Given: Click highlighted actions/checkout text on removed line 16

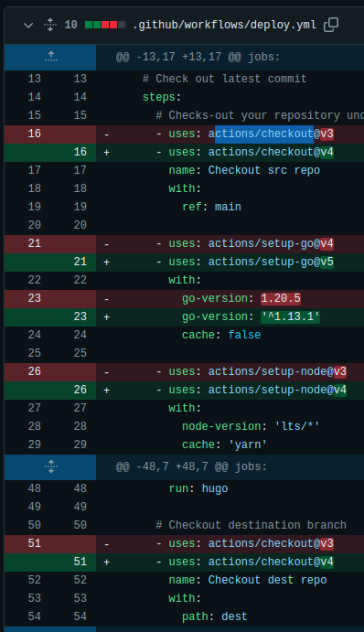Looking at the screenshot, I should (264, 134).
